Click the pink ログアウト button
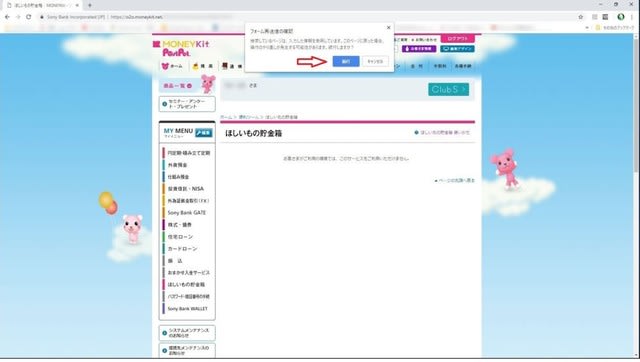 click(x=458, y=38)
